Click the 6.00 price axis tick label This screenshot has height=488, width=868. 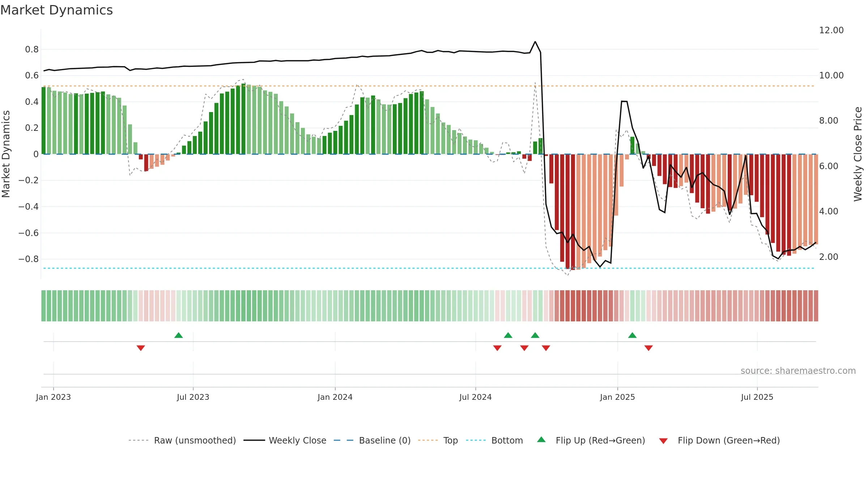(x=829, y=166)
